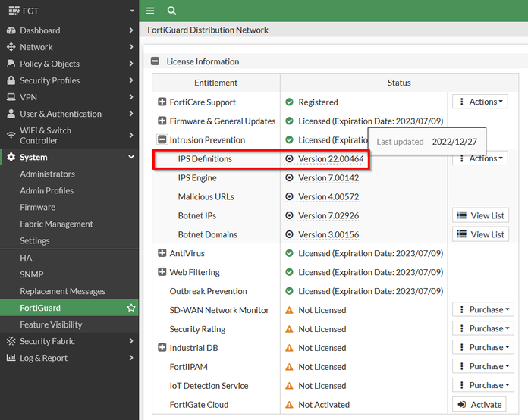Expand the Web Filtering entitlement row
528x420 pixels.
(162, 272)
